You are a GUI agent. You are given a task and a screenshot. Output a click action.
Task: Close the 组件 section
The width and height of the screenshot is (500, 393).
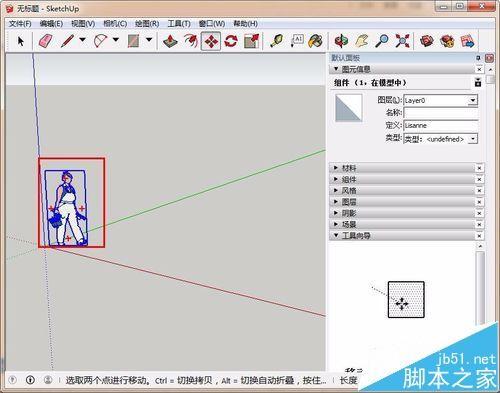[479, 179]
